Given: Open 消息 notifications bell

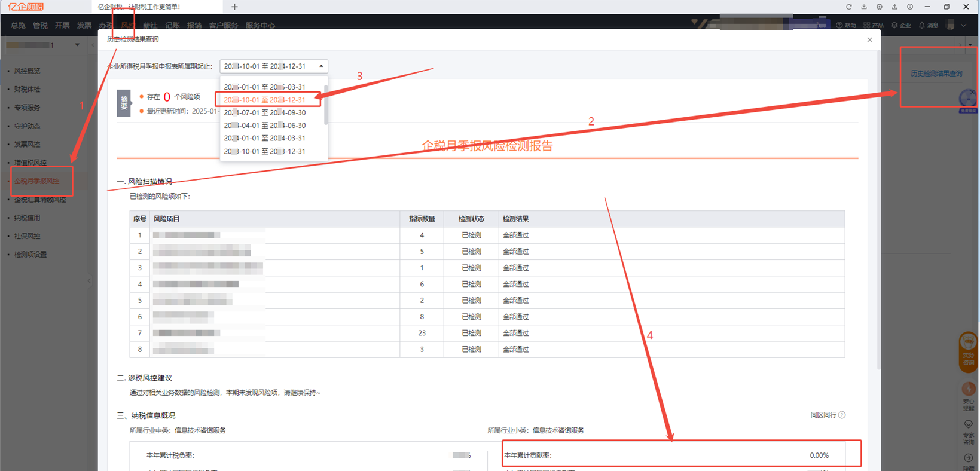Looking at the screenshot, I should click(x=929, y=25).
